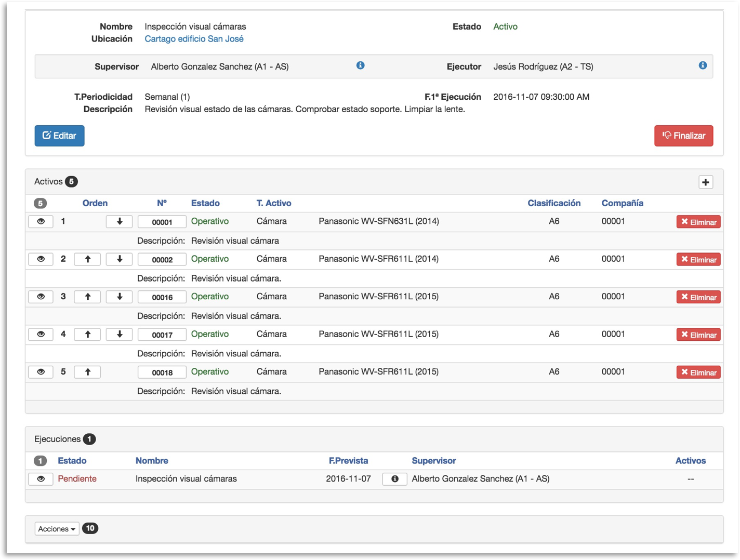Open the Pendiente execution with eye button
This screenshot has height=560, width=740.
click(x=41, y=479)
